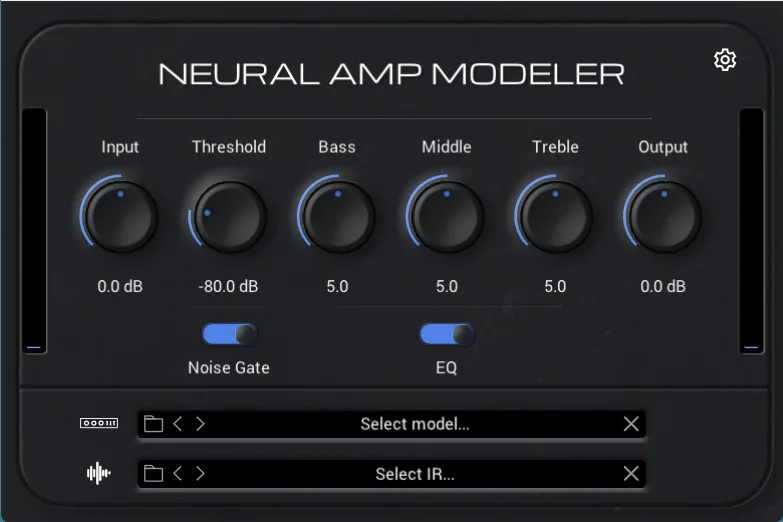Click the Select IR... field
This screenshot has width=783, height=522.
pyautogui.click(x=392, y=474)
